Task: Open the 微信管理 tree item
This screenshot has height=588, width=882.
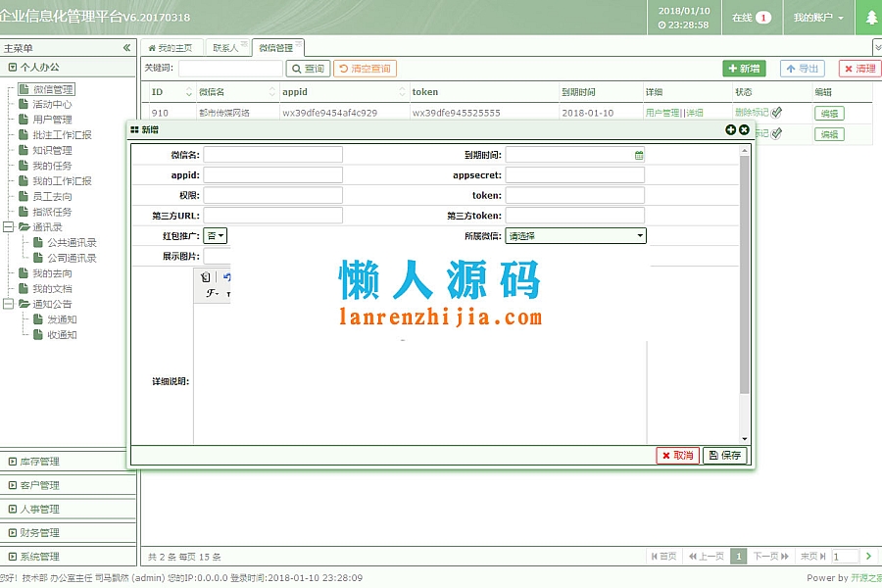Action: pyautogui.click(x=46, y=89)
